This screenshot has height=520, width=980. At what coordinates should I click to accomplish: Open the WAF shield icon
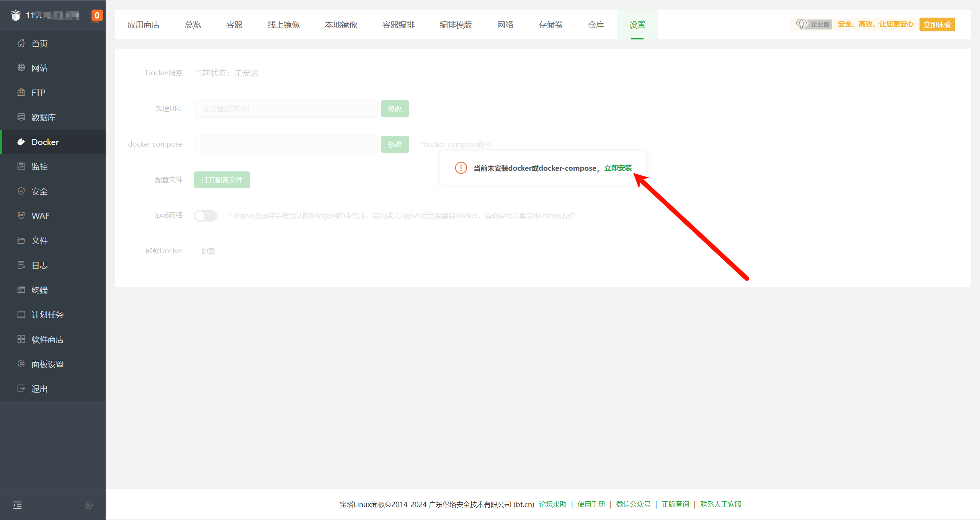pyautogui.click(x=21, y=216)
